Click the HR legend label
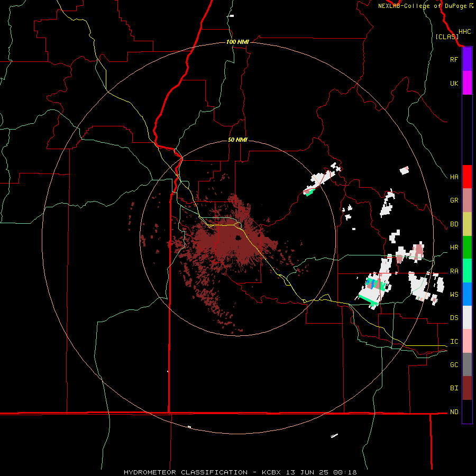This screenshot has height=476, width=476. (x=454, y=248)
